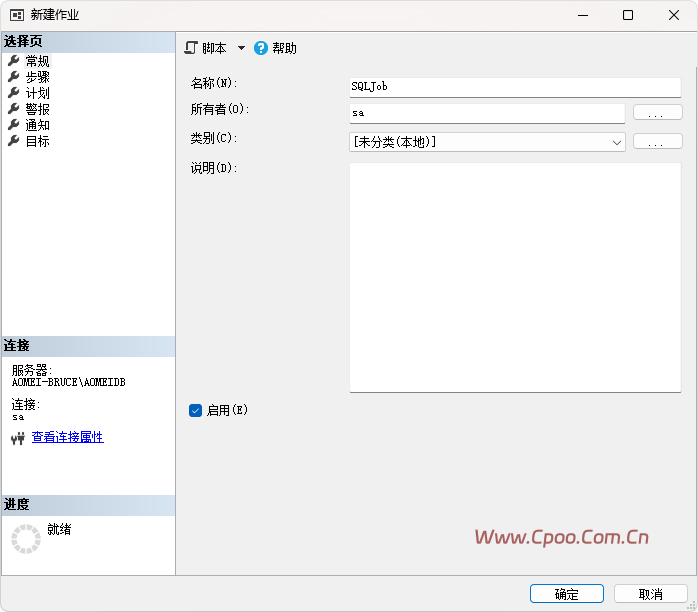Viewport: 698px width, 612px height.
Task: Open the 警报 page
Action: pyautogui.click(x=37, y=109)
